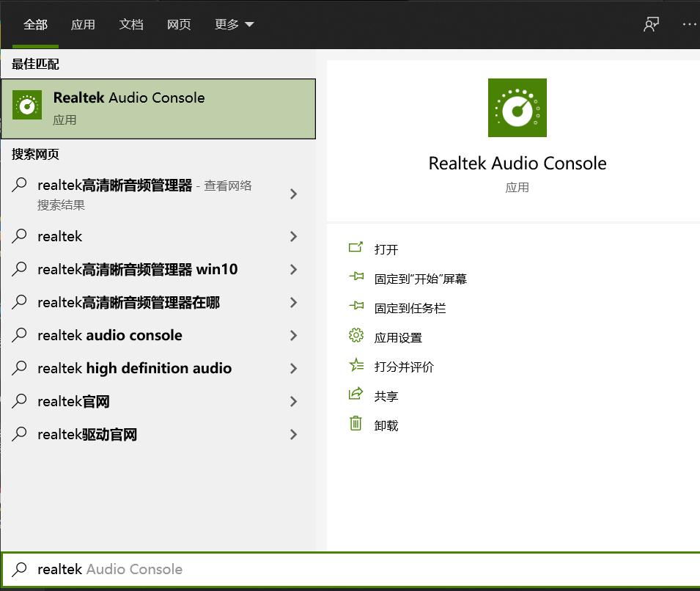The height and width of the screenshot is (591, 700).
Task: Click the trash icon beside 卸载
Action: coord(356,425)
